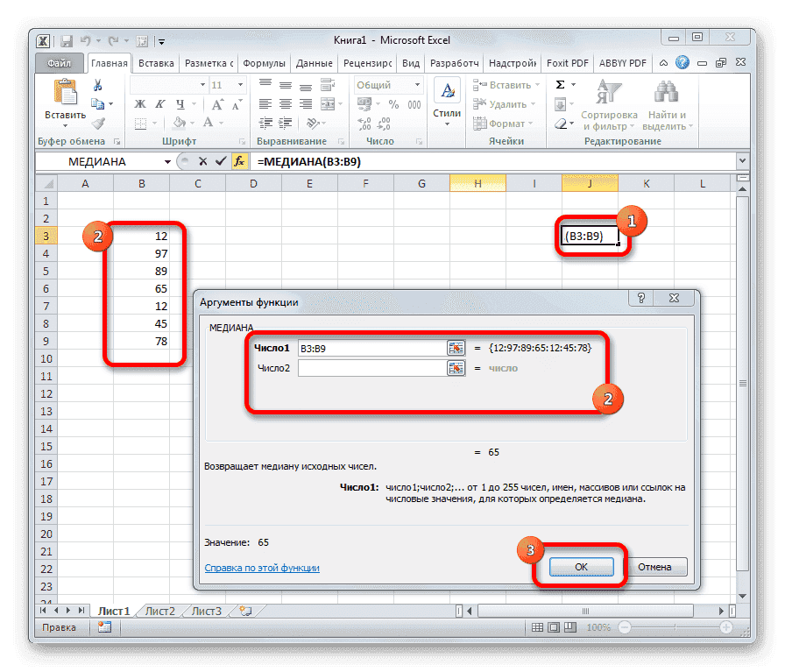This screenshot has width=785, height=672.
Task: Click the range collapse icon beside Число1
Action: coord(456,348)
